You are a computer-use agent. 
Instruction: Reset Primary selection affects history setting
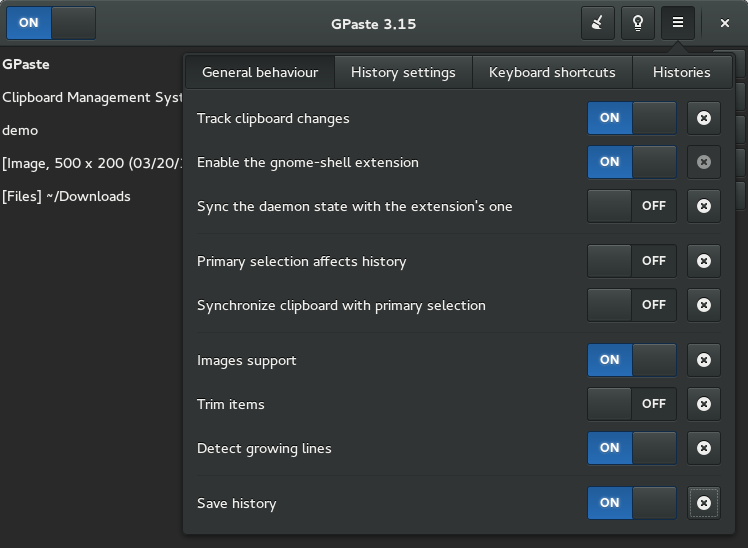coord(704,261)
